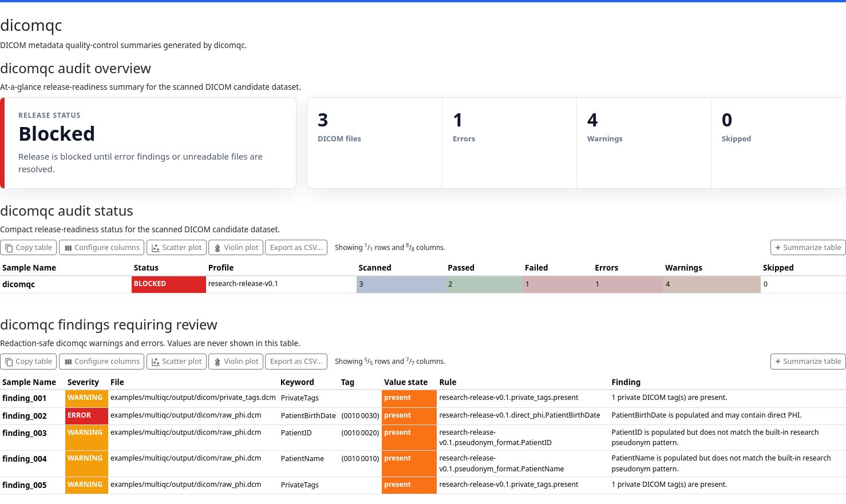
Task: Click tag (0010 0030) cell
Action: (360, 416)
